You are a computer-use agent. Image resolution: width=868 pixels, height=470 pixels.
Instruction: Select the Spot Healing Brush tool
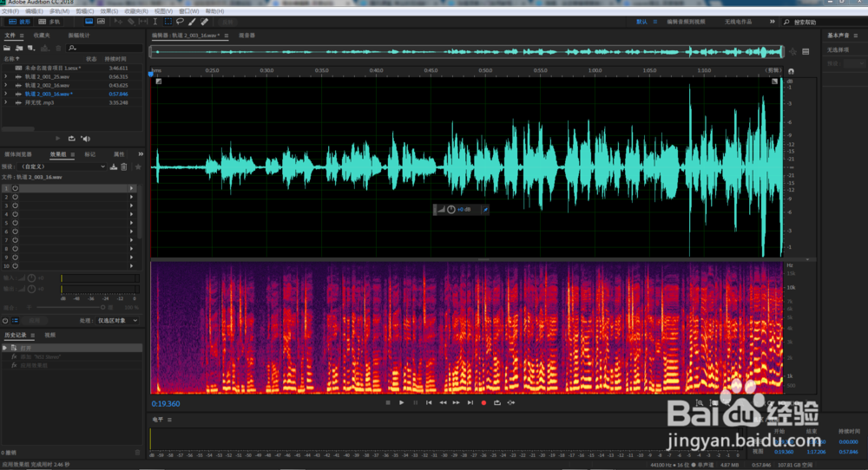click(x=204, y=22)
